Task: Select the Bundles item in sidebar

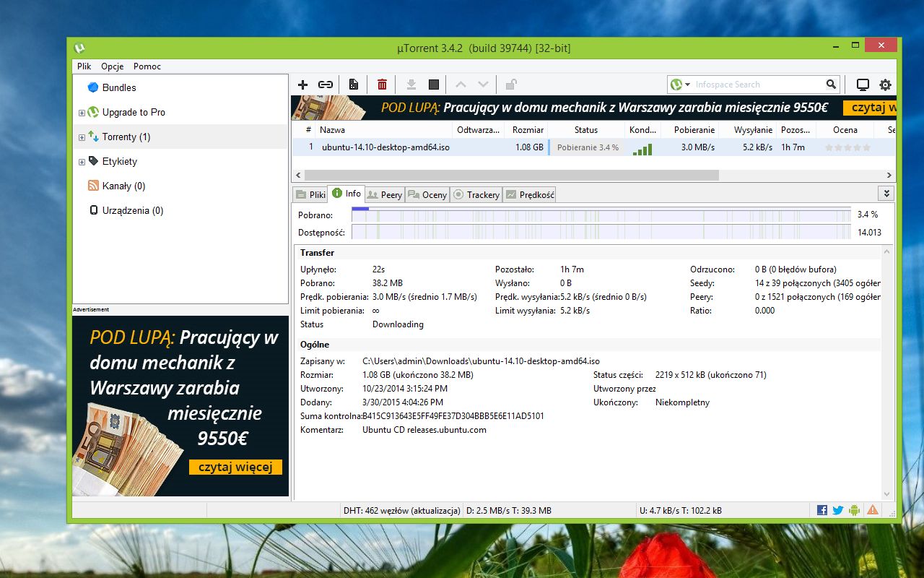Action: point(180,87)
